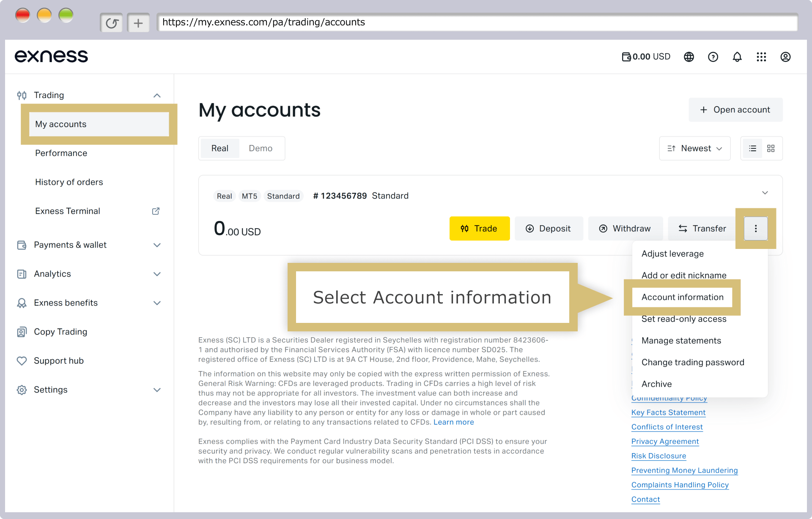Click the yellow Trade button

(480, 229)
